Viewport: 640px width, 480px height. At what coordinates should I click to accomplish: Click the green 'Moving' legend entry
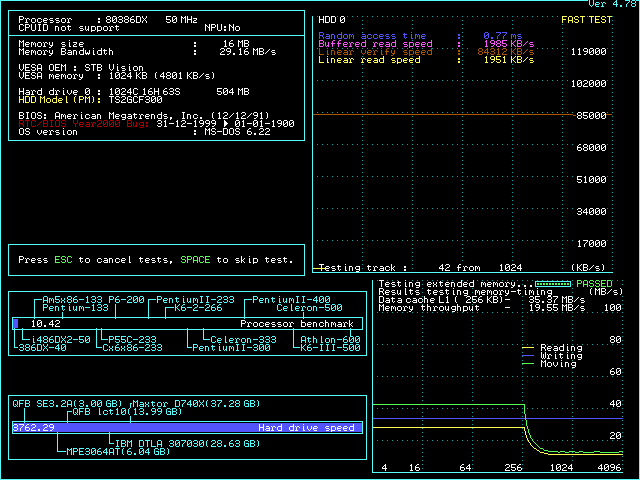[x=549, y=364]
